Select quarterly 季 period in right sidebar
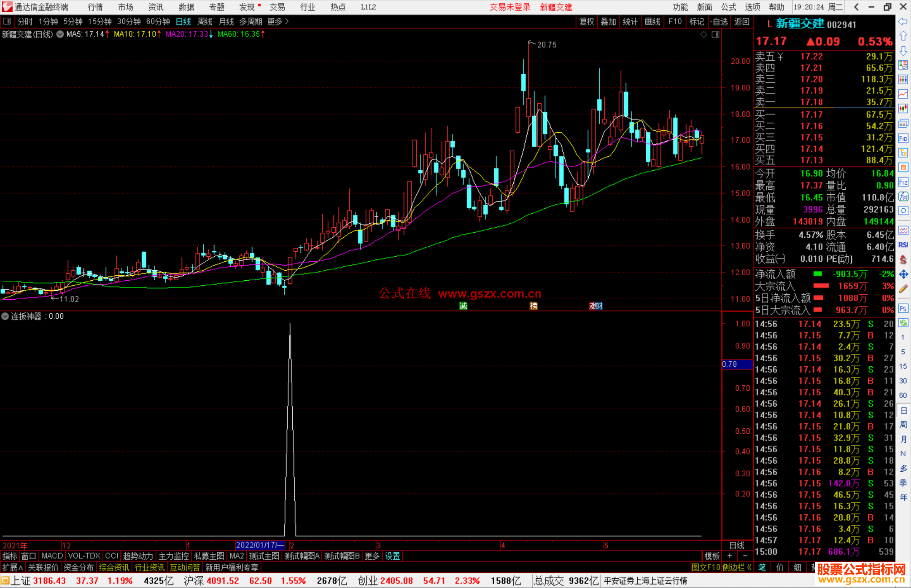Viewport: 911px width, 588px height. coord(903,483)
